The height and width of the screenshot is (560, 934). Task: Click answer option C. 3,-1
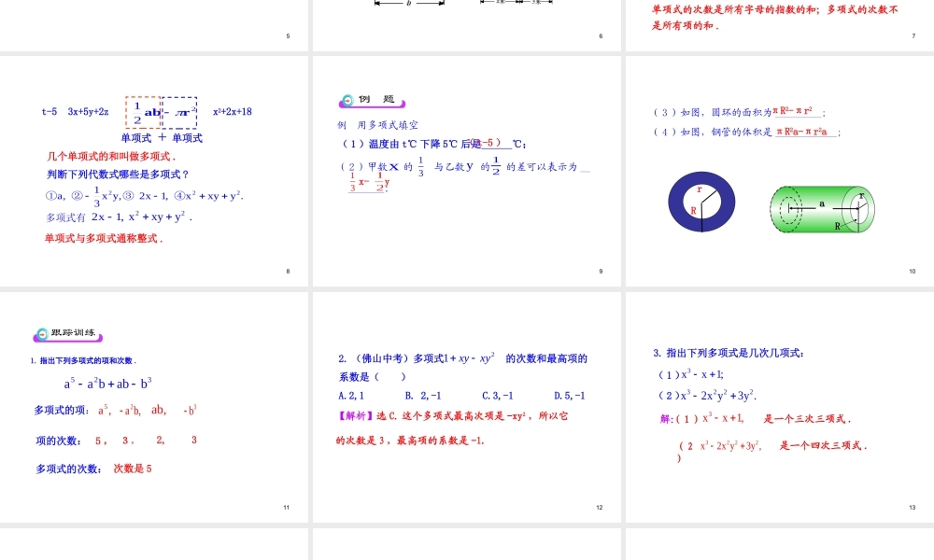497,396
